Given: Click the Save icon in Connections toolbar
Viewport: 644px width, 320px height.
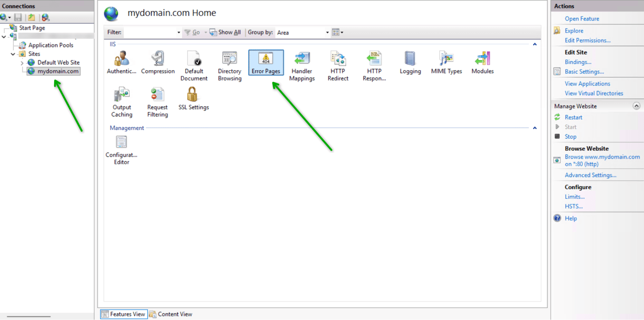Looking at the screenshot, I should [x=18, y=17].
